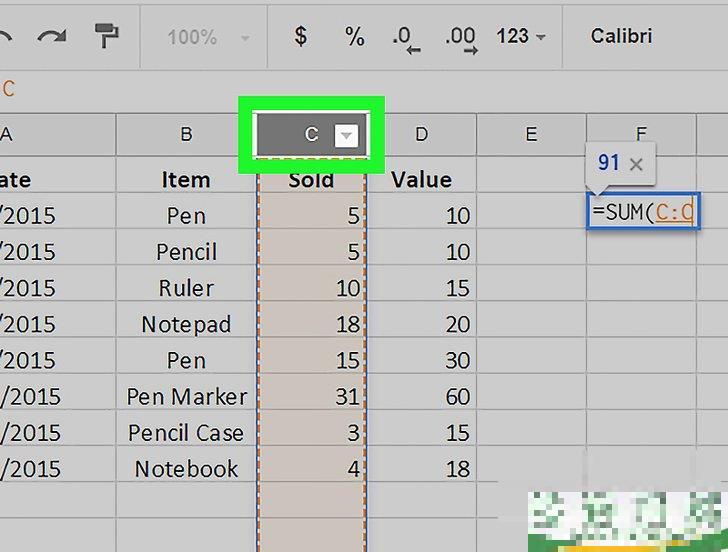Click the Value header cell
This screenshot has width=728, height=552.
[421, 181]
